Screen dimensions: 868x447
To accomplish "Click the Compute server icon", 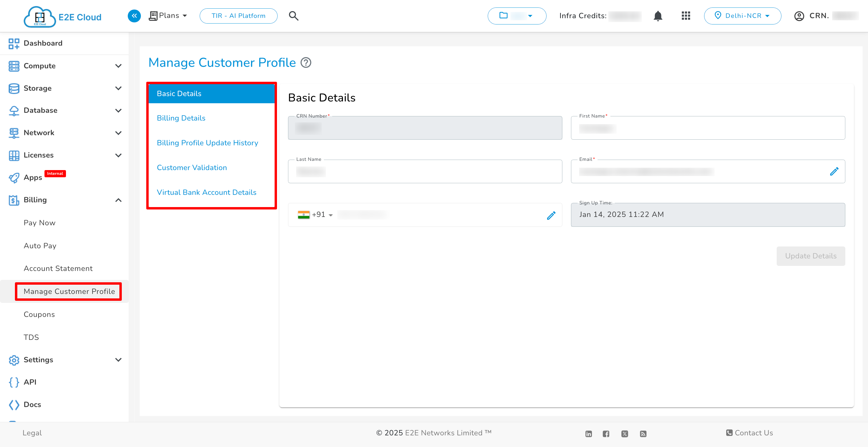I will 14,66.
